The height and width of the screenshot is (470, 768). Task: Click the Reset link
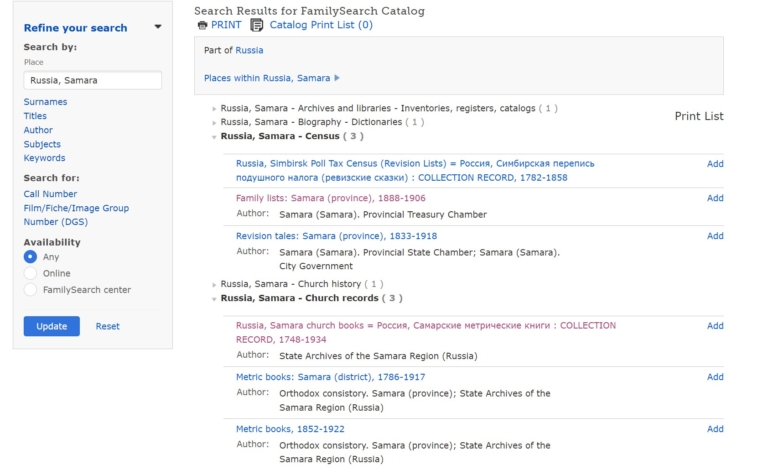[107, 326]
